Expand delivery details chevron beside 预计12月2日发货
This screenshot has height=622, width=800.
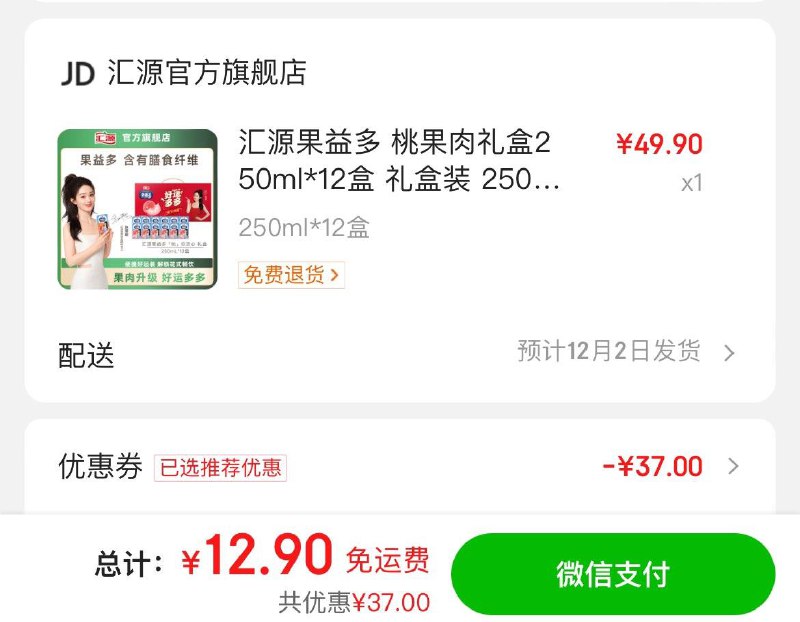[x=730, y=353]
